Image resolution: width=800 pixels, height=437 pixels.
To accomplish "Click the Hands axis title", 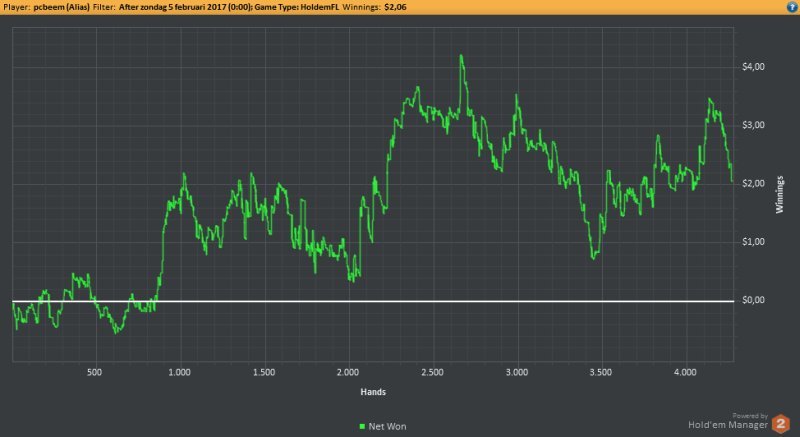I will point(373,392).
